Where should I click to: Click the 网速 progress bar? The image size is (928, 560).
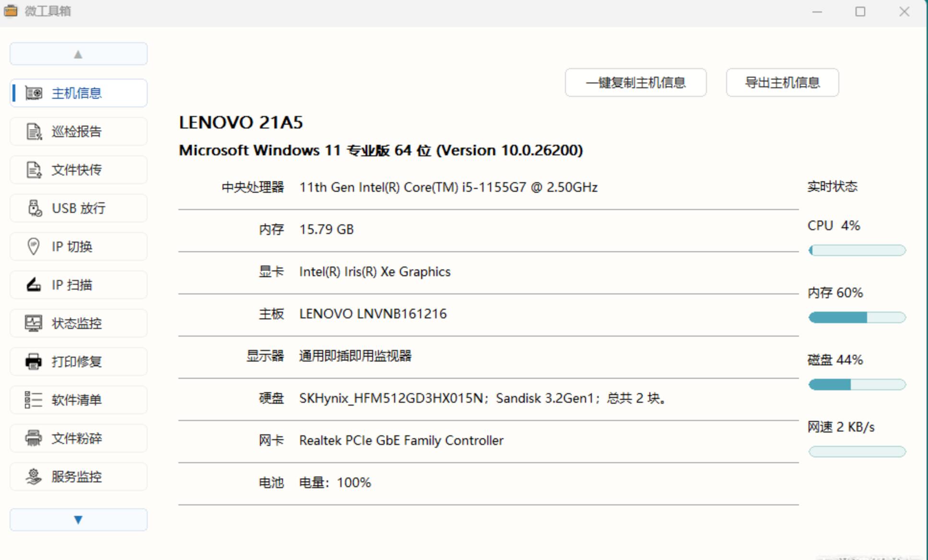[857, 452]
